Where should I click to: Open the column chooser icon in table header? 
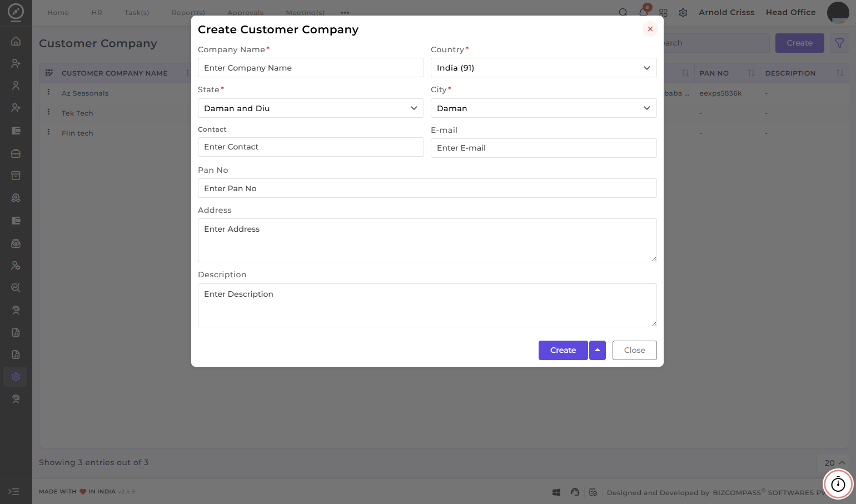[x=49, y=73]
